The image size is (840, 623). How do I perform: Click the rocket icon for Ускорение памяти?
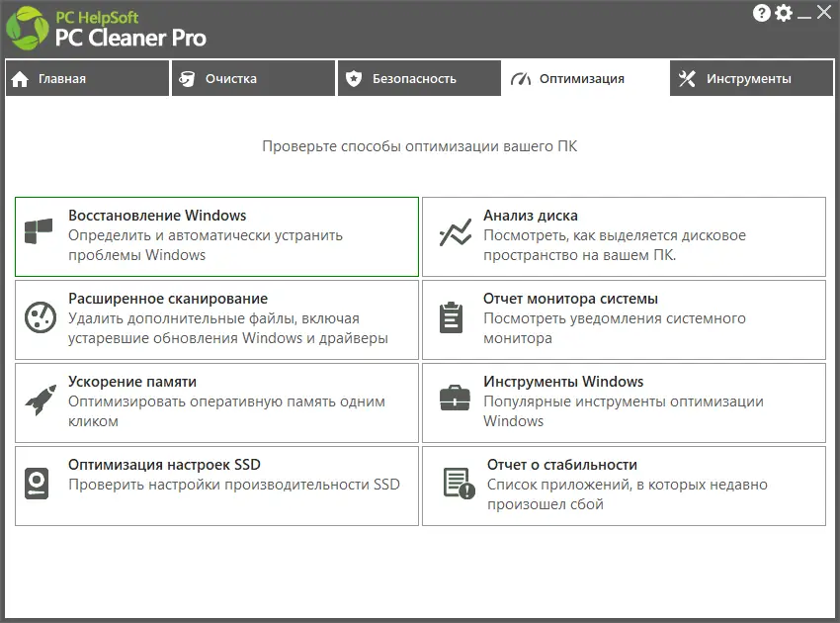pyautogui.click(x=41, y=400)
